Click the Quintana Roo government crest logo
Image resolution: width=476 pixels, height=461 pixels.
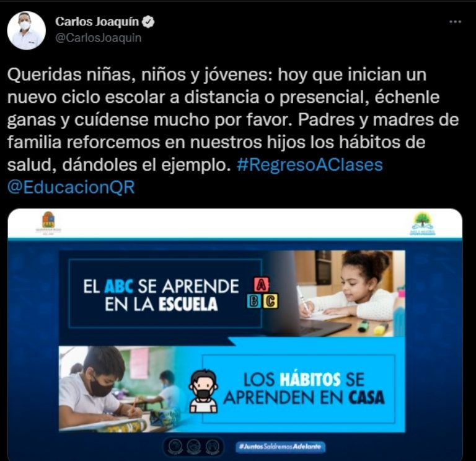(48, 223)
